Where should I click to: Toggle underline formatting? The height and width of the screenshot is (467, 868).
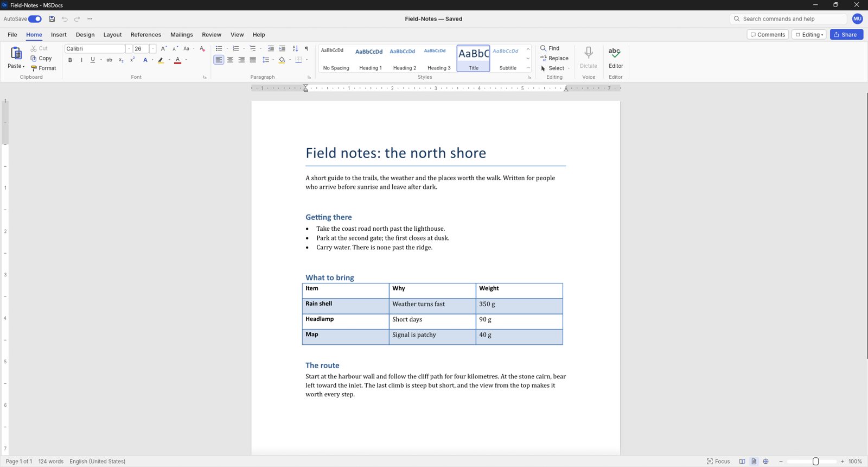[93, 60]
